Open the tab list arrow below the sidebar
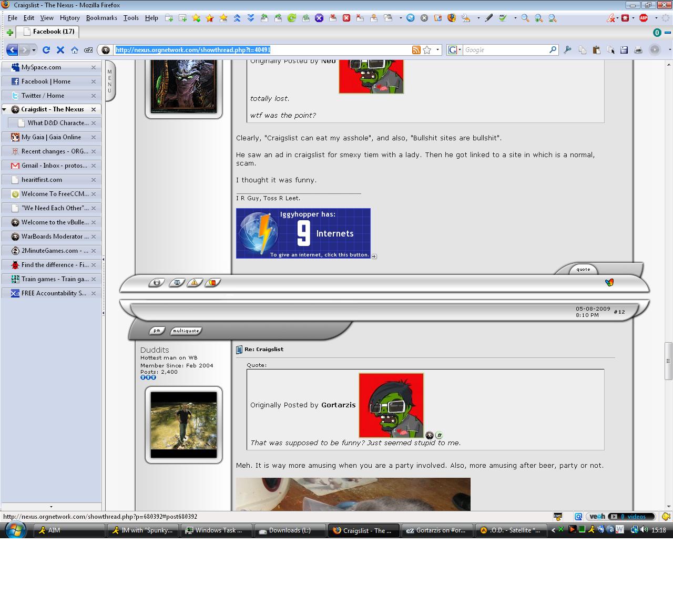Screen dimensions: 673x616 [51, 507]
